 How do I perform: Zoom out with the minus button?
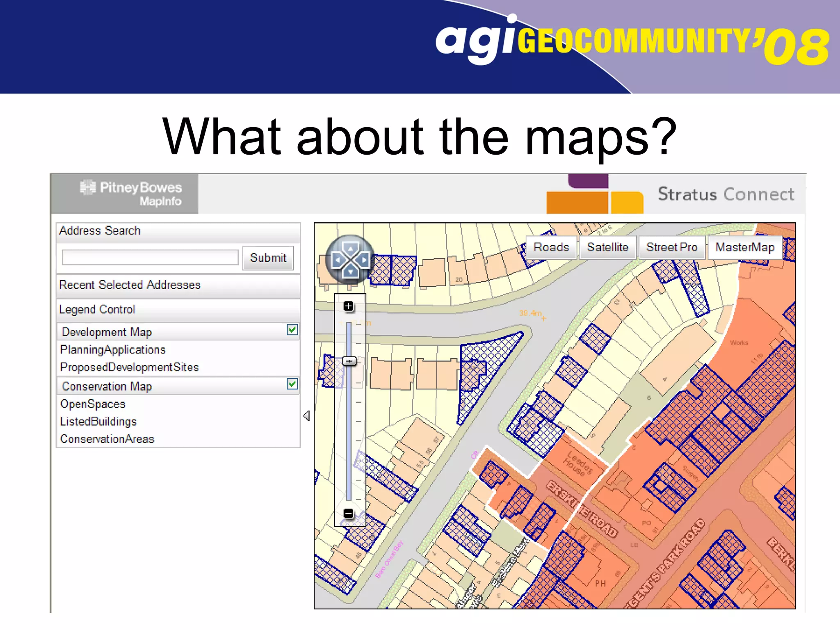point(348,514)
